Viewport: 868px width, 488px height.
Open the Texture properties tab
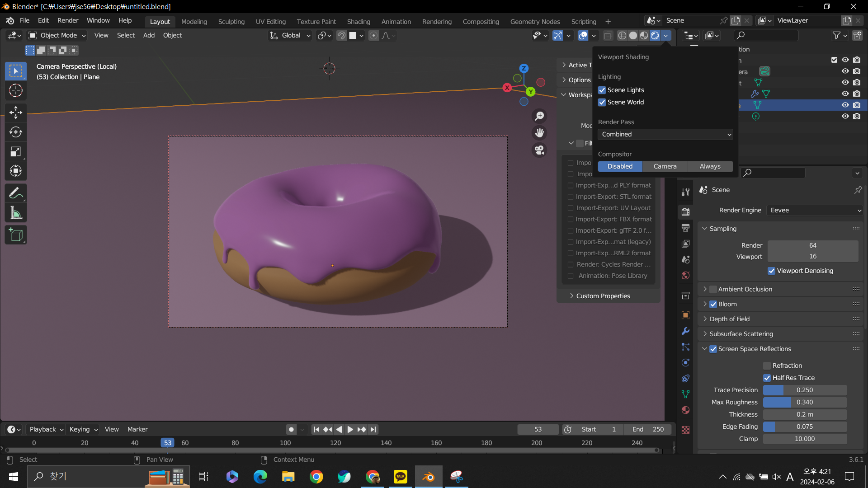(x=685, y=430)
